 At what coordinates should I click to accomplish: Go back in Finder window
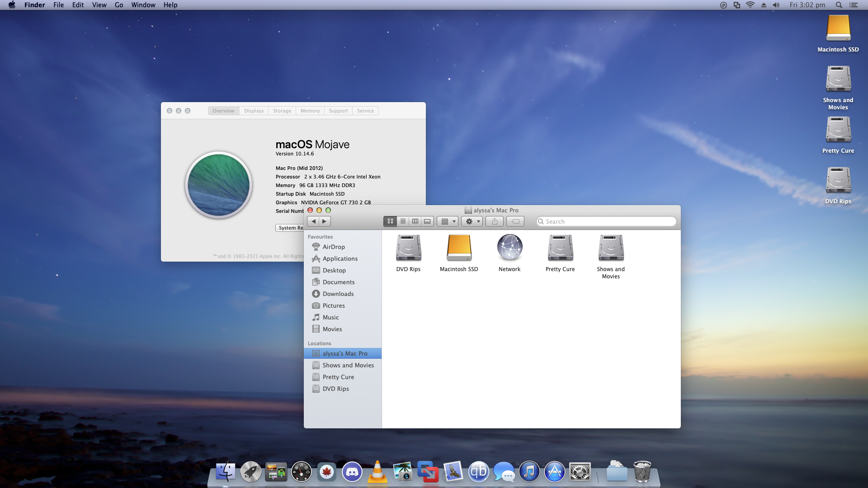[x=313, y=221]
